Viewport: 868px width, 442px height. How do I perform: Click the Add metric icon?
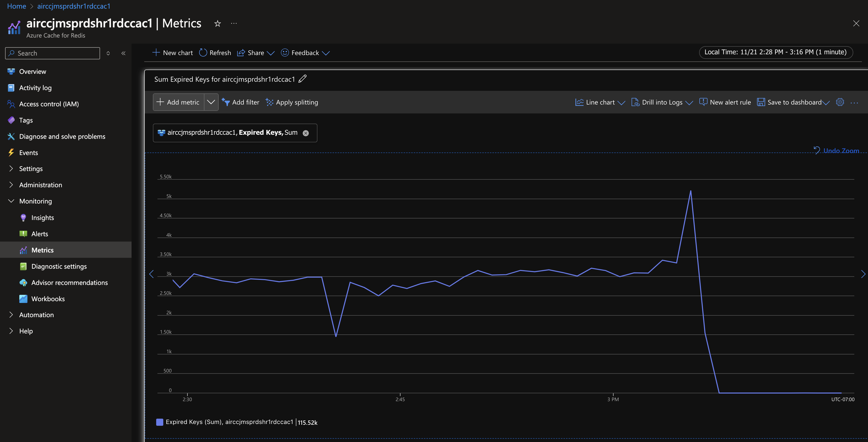[x=160, y=102]
